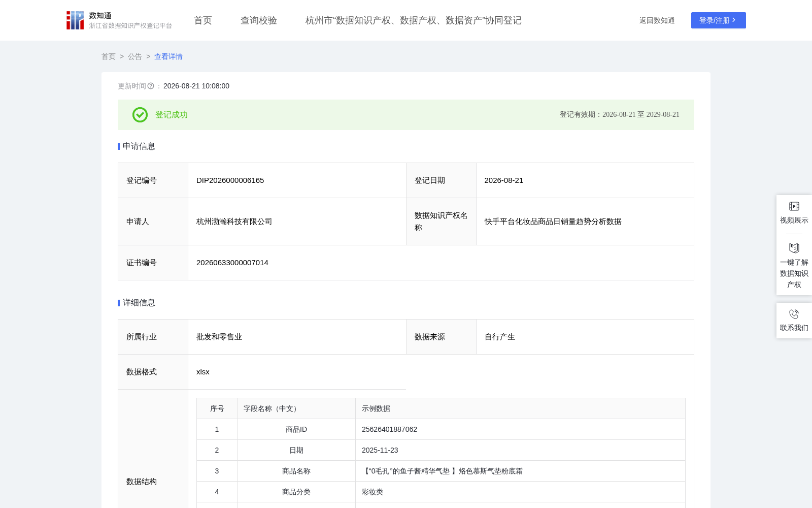812x508 pixels.
Task: Click the sample value 25626401887062
Action: [390, 429]
